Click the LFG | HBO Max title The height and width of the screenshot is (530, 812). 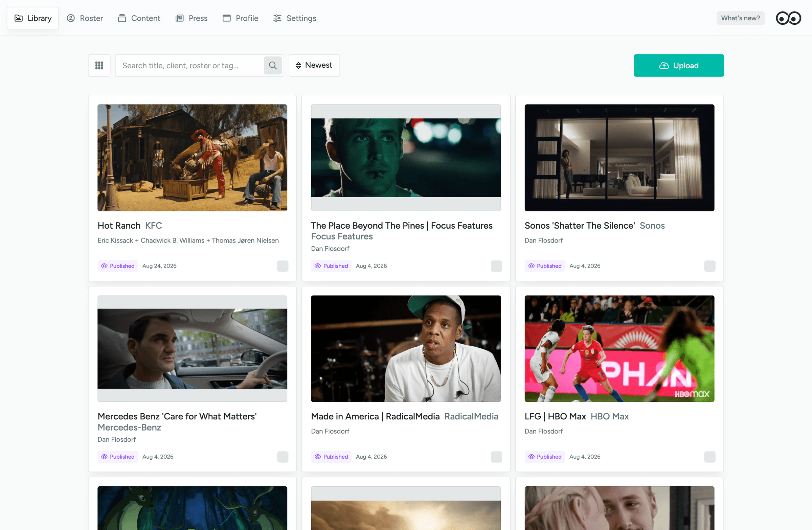tap(555, 416)
